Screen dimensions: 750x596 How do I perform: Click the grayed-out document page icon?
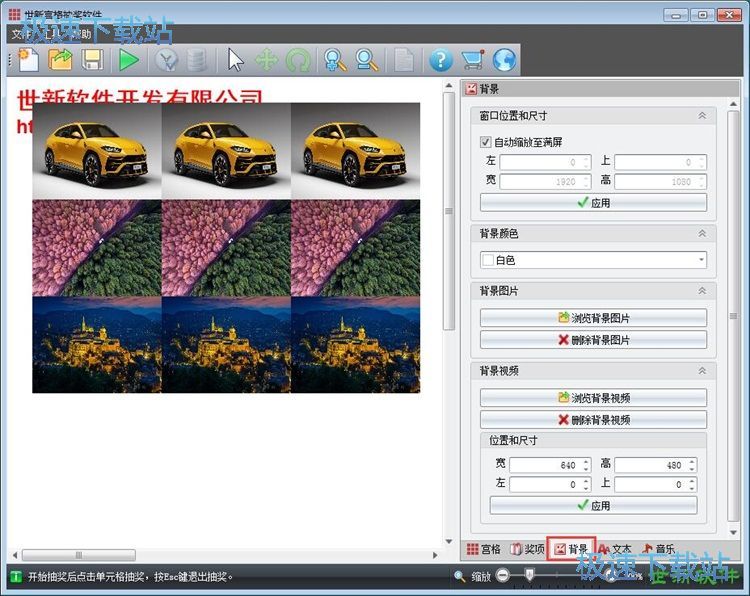pyautogui.click(x=404, y=61)
